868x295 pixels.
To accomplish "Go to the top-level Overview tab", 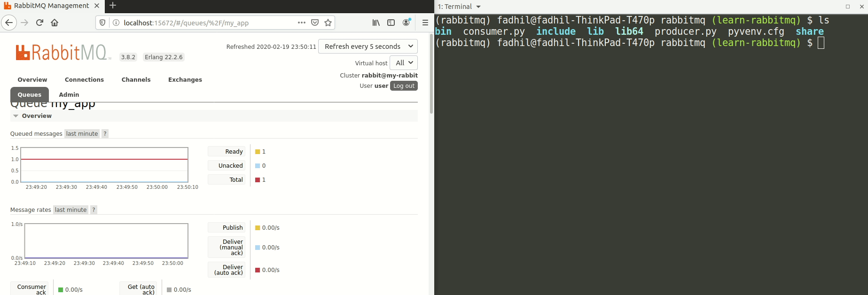I will point(32,79).
